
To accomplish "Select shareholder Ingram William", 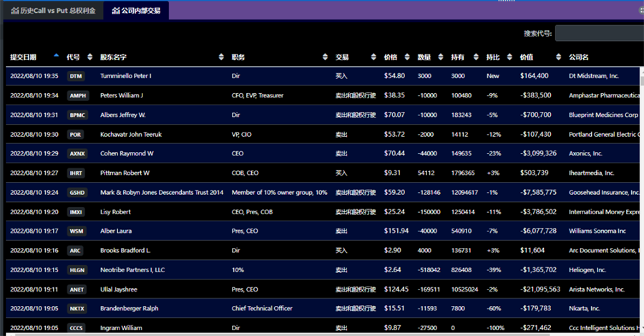I will 121,328.
